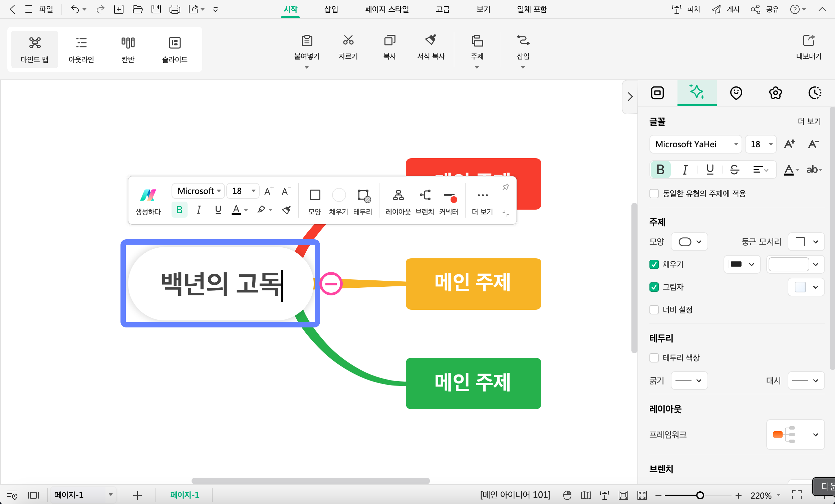Toggle 그림자 checkbox in 주제 panel
Viewport: 835px width, 504px height.
(654, 287)
